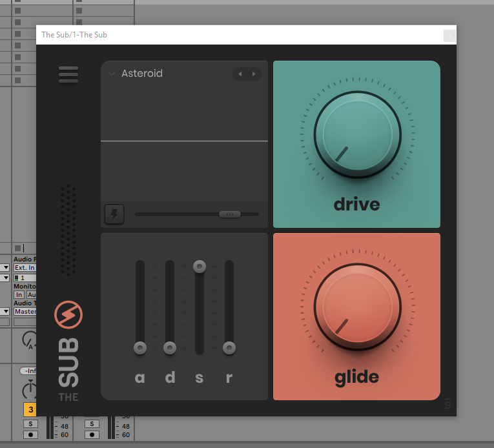The height and width of the screenshot is (448, 494).
Task: Set monitor to In
Action: tap(19, 294)
